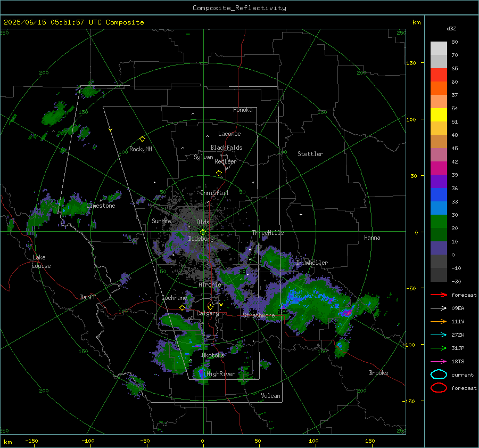Viewport: 479px width, 448px height.
Task: Click the dBZ legend heading
Action: 451,29
